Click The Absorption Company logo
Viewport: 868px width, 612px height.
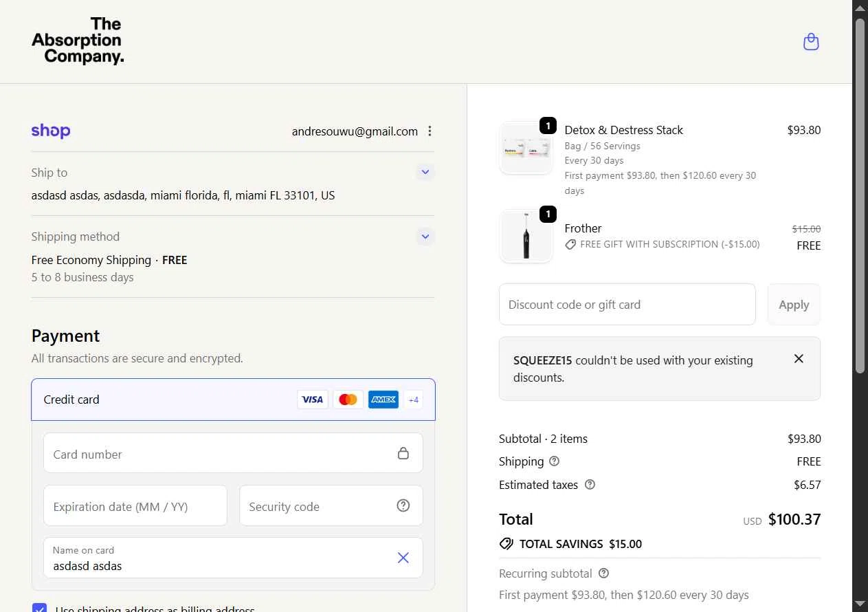tap(78, 41)
